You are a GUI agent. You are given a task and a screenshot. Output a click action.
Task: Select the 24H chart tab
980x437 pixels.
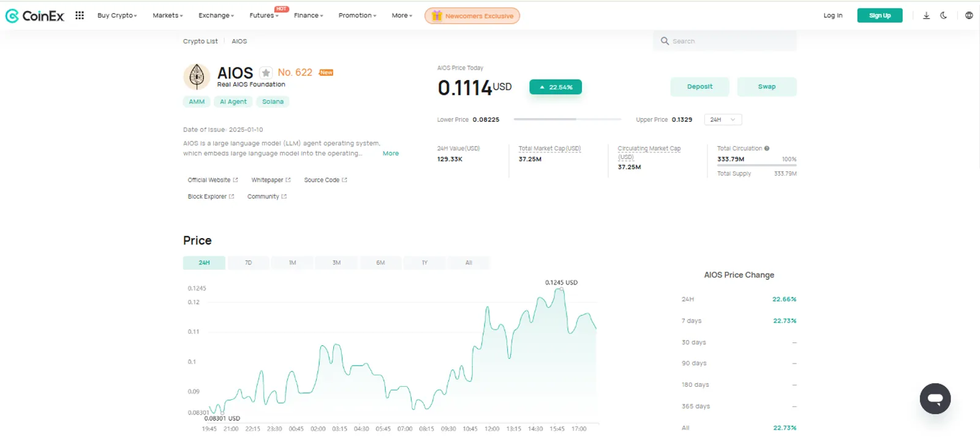tap(204, 263)
